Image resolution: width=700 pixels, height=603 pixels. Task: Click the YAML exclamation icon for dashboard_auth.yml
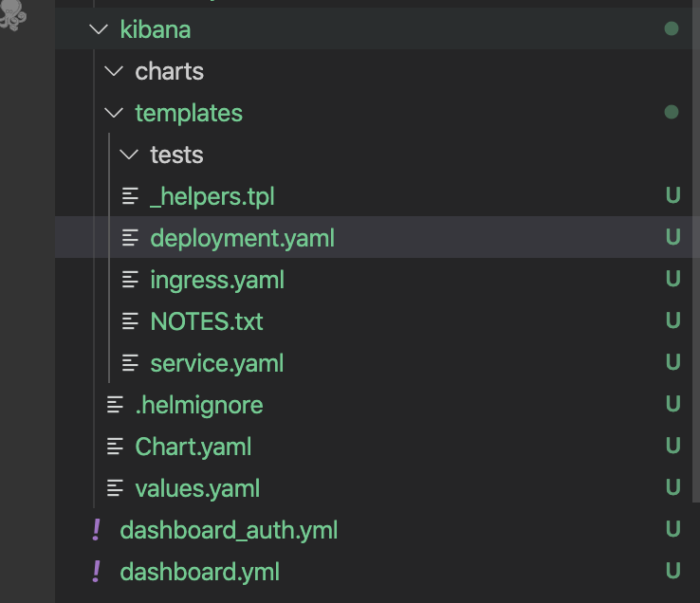pos(96,530)
